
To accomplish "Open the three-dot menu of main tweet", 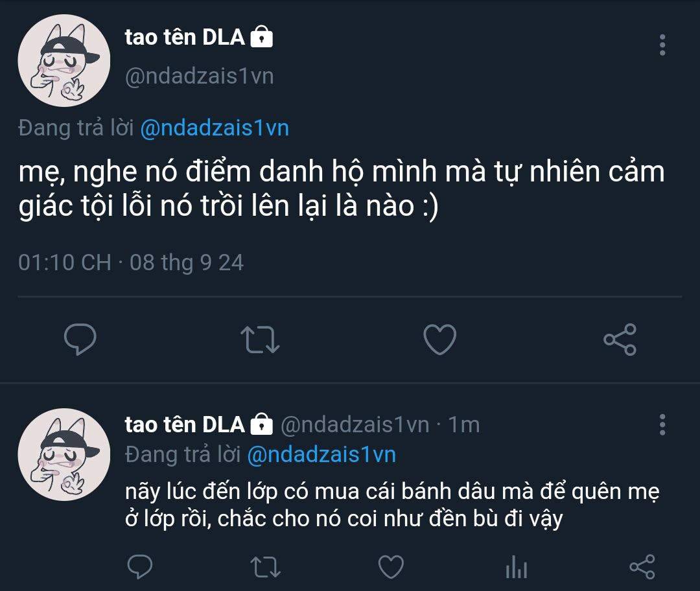I will coord(662,45).
